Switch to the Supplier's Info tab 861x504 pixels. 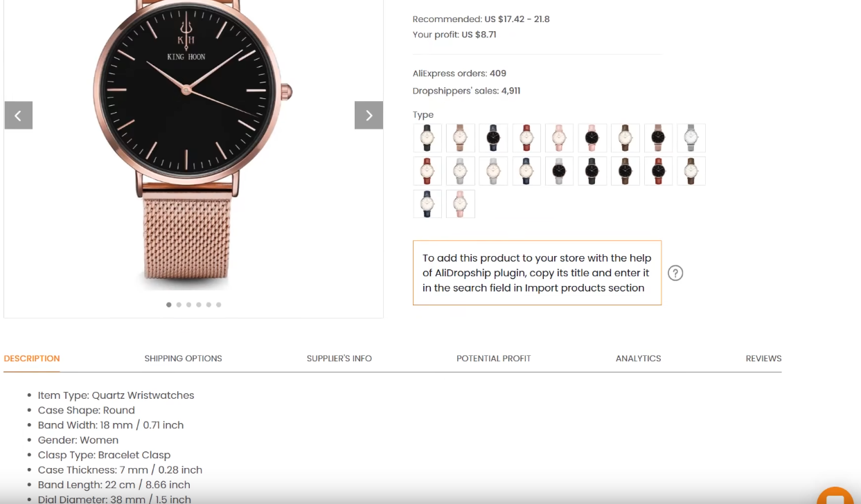click(339, 358)
